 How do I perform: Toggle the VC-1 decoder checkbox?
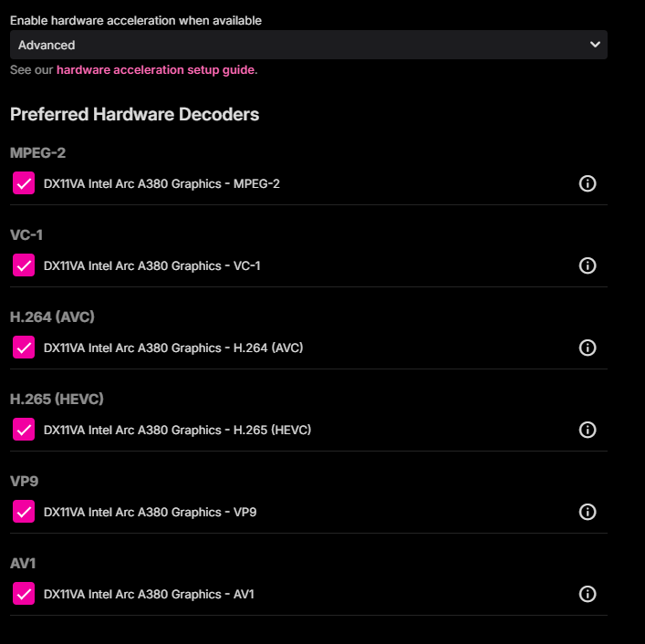[x=24, y=265]
